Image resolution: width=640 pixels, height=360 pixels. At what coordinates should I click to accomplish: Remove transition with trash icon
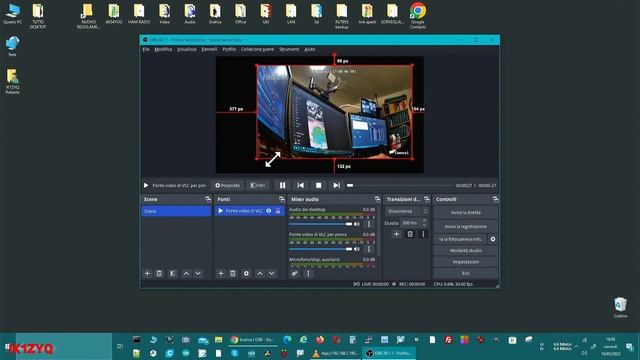click(x=410, y=234)
